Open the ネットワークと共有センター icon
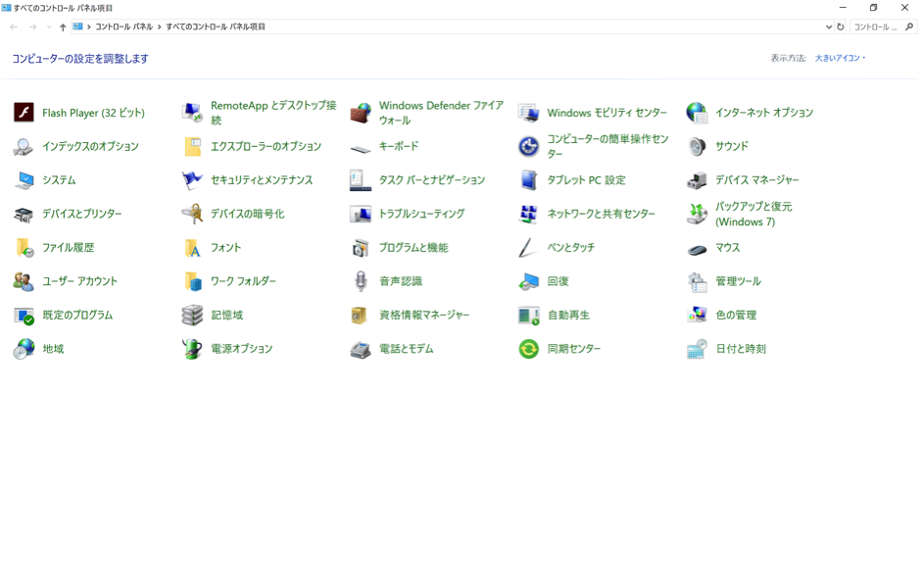This screenshot has width=922, height=588. coord(529,214)
